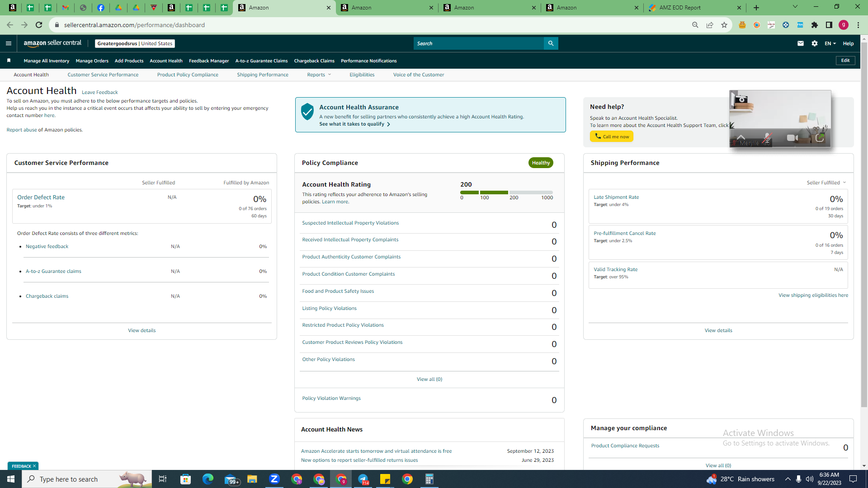Open a new browser tab
This screenshot has height=488, width=868.
756,8
